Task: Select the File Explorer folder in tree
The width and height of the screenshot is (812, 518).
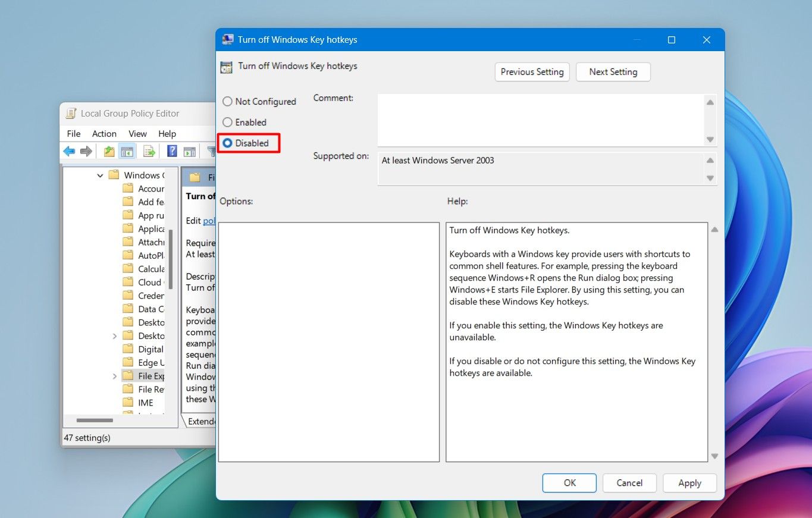Action: 143,376
